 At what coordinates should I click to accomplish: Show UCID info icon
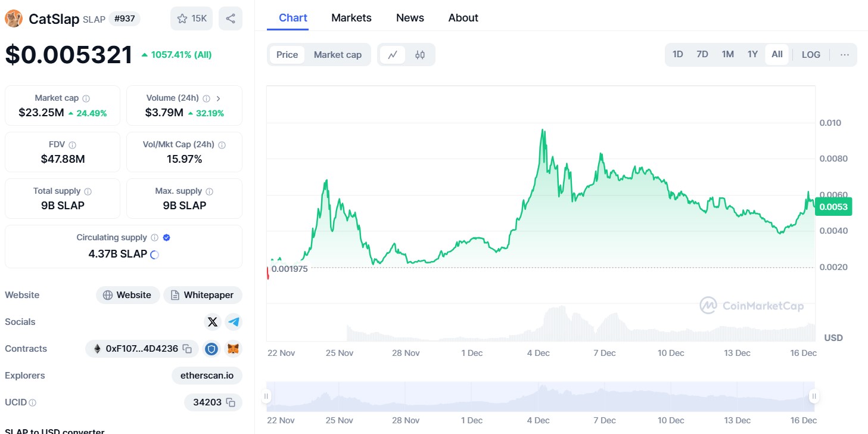coord(33,403)
